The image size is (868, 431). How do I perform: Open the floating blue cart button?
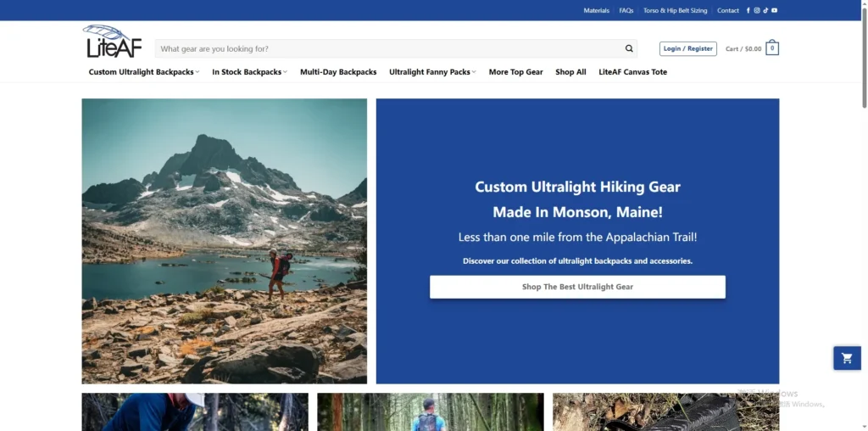tap(847, 358)
